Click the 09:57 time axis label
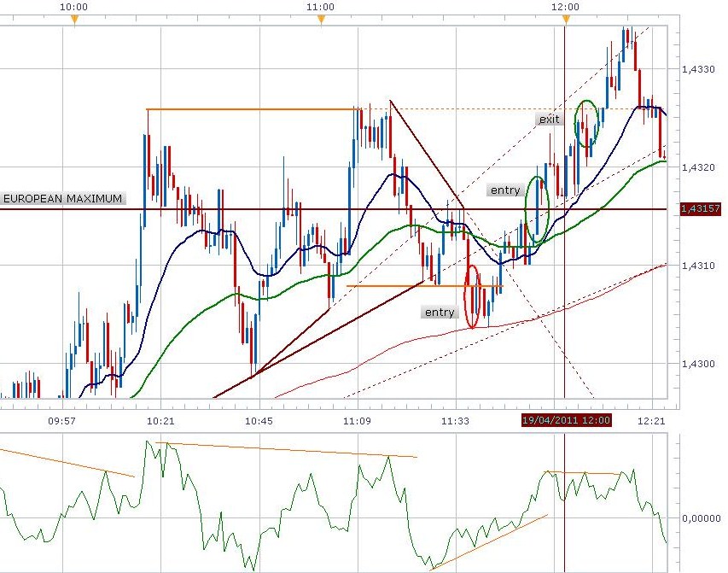Screen dimensions: 728x573 click(62, 422)
